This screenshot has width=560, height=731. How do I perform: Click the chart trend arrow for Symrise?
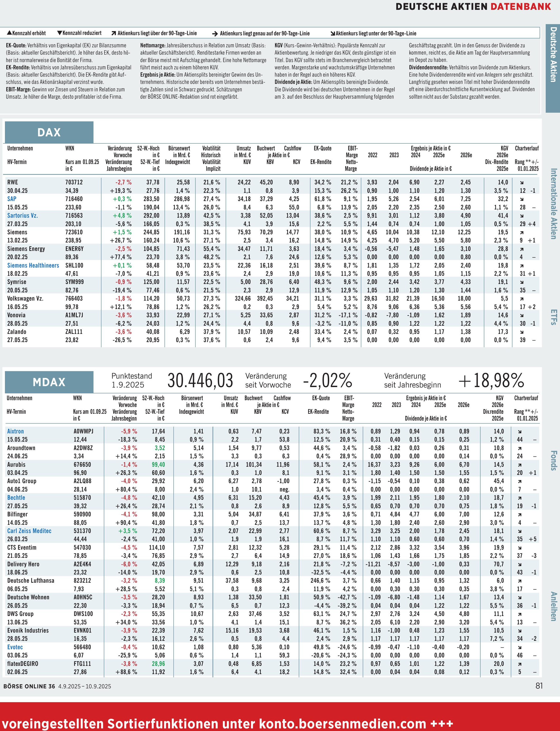pos(522,282)
